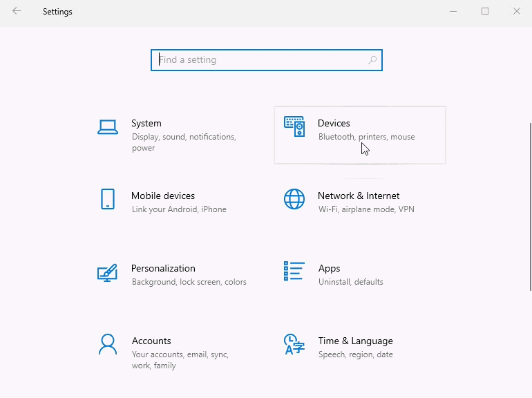Go back with the back arrow
532x398 pixels.
(17, 11)
